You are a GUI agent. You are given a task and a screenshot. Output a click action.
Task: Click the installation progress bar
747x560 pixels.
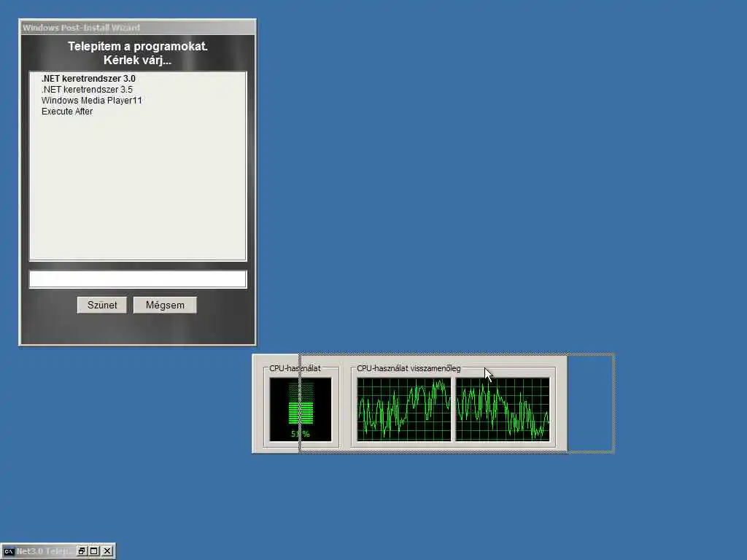tap(138, 279)
